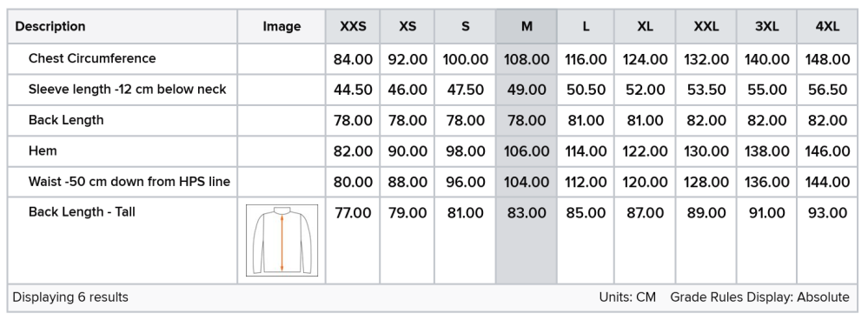Select Hem XXS value 82.00

pyautogui.click(x=353, y=151)
